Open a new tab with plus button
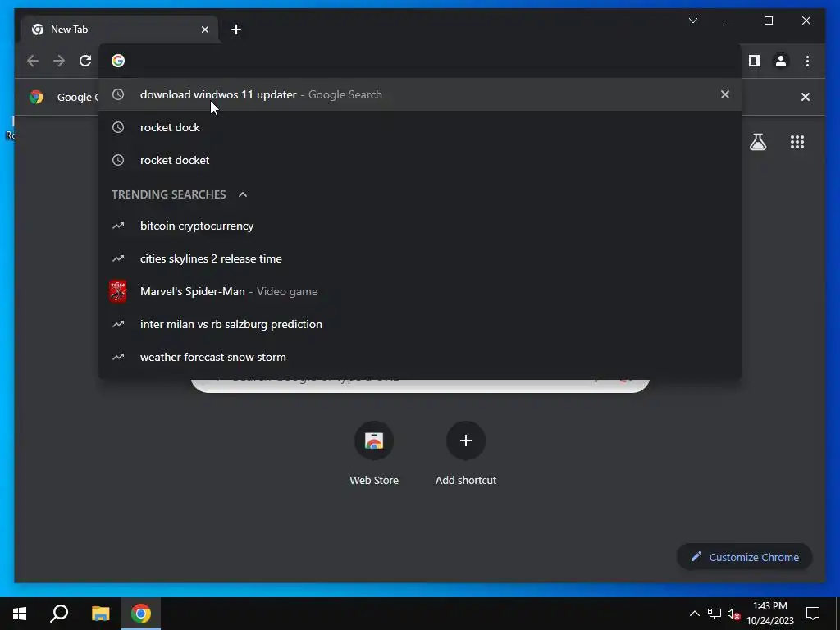 click(235, 30)
